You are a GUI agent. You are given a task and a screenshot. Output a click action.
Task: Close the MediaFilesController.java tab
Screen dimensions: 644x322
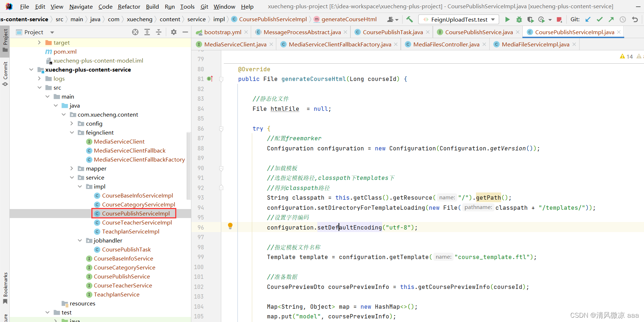pyautogui.click(x=484, y=44)
